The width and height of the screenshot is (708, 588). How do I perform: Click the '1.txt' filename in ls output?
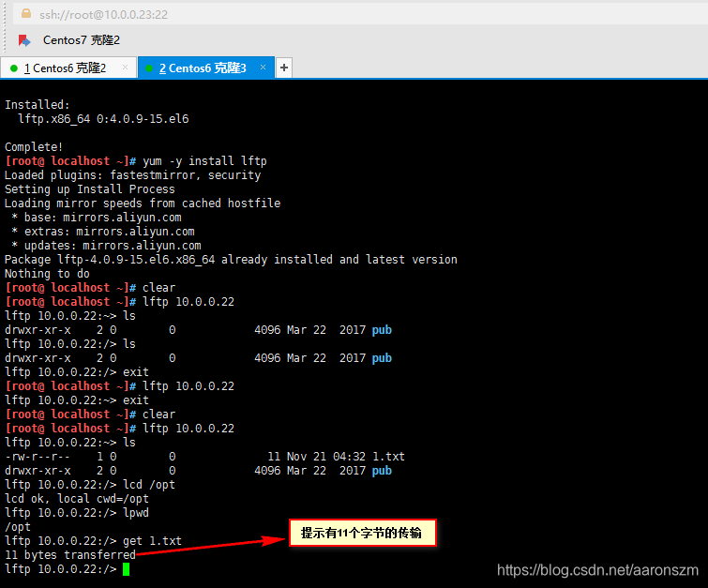388,457
